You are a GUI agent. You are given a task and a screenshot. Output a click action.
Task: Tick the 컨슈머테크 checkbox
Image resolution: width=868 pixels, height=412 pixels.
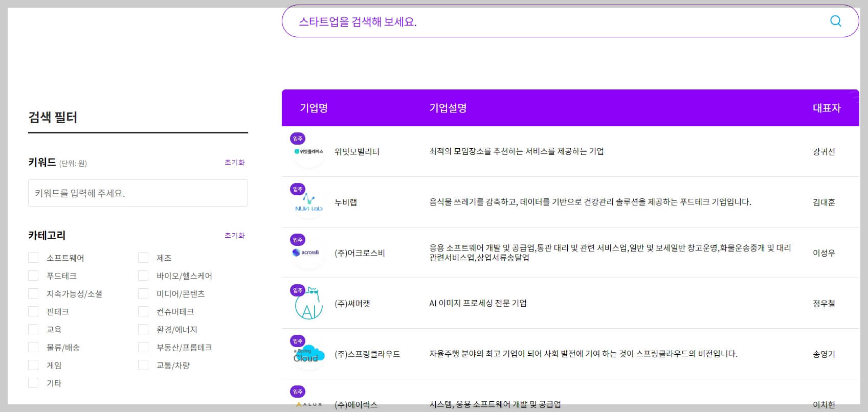click(x=143, y=311)
